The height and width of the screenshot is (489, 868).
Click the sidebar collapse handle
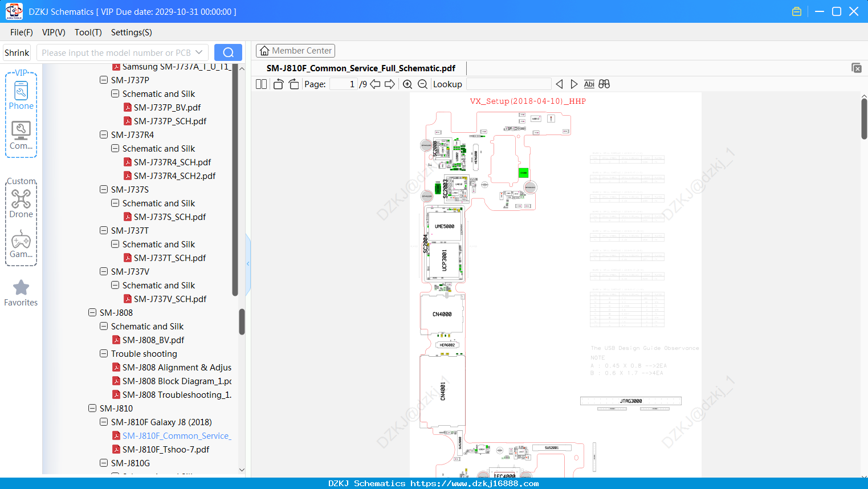click(x=248, y=263)
